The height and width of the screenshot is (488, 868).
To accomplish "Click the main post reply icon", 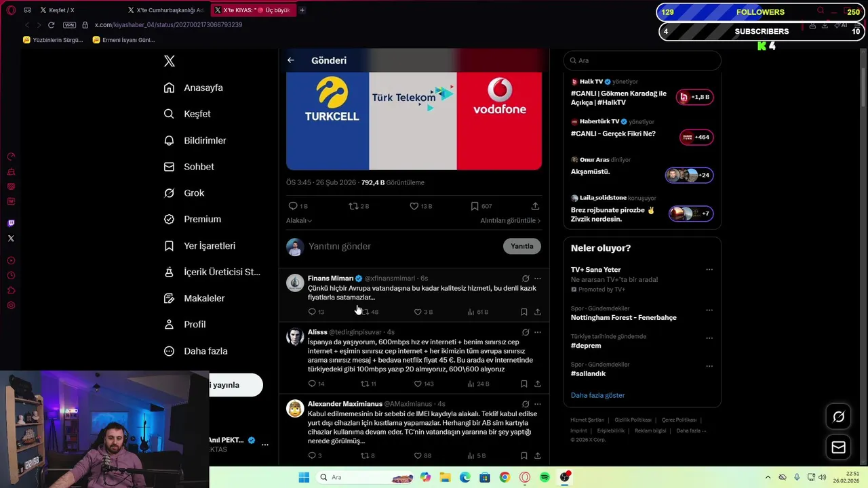I will tap(293, 206).
